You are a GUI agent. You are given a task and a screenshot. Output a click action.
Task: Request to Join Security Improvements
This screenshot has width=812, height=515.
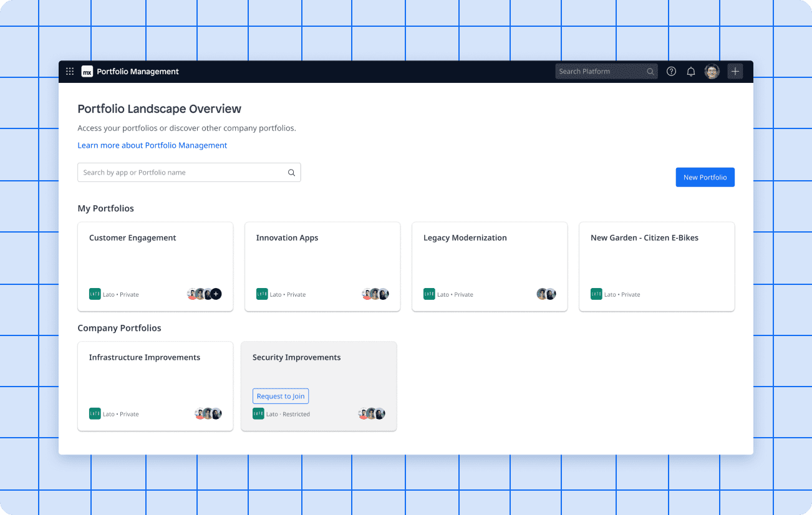281,397
